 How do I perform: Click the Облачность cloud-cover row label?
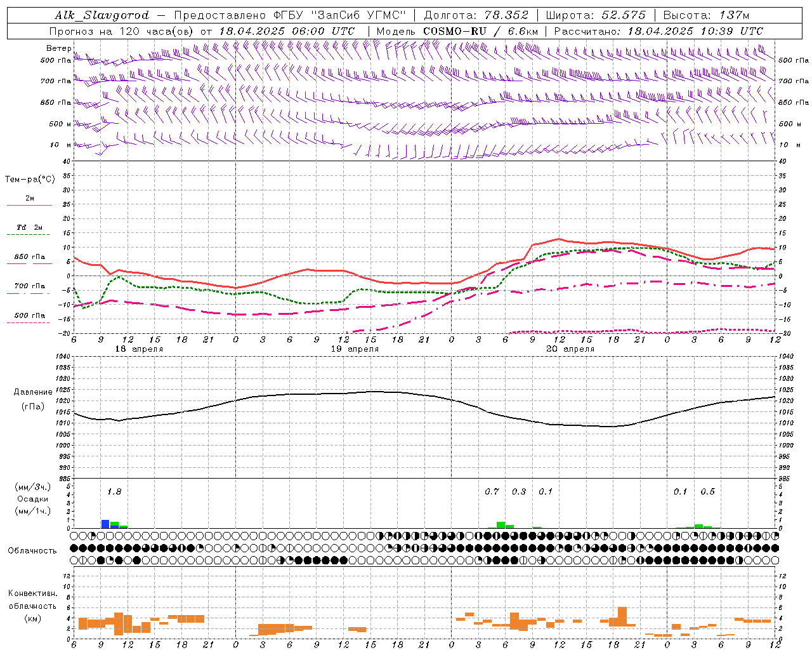click(32, 550)
